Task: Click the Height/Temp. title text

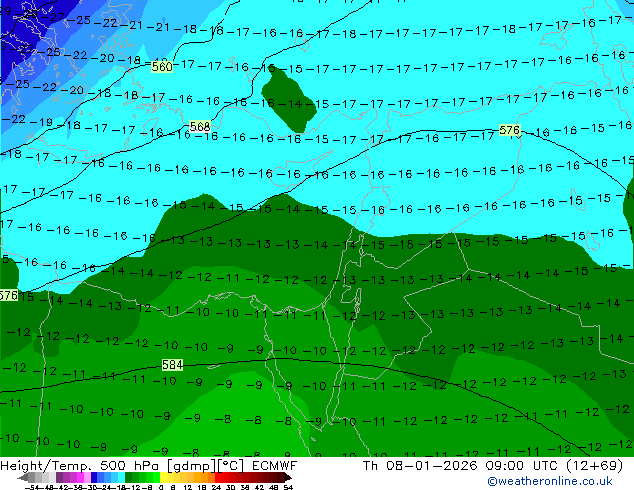Action: click(48, 466)
